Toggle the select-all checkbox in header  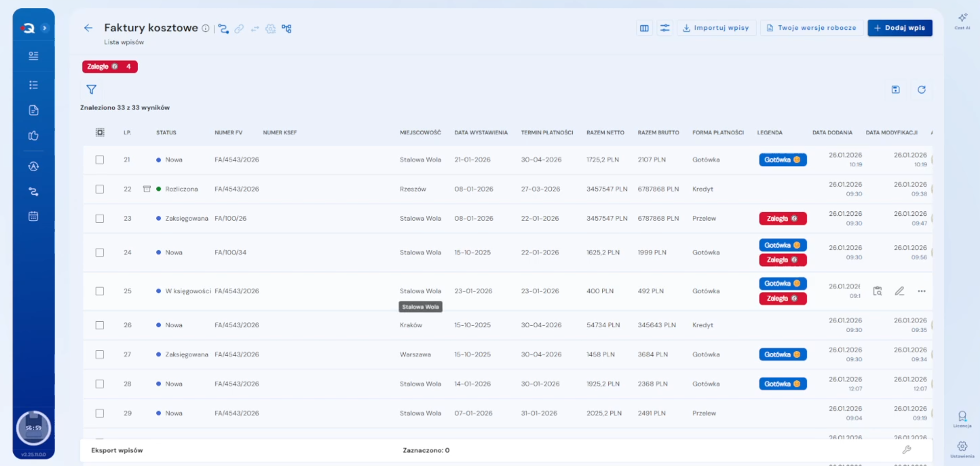100,132
